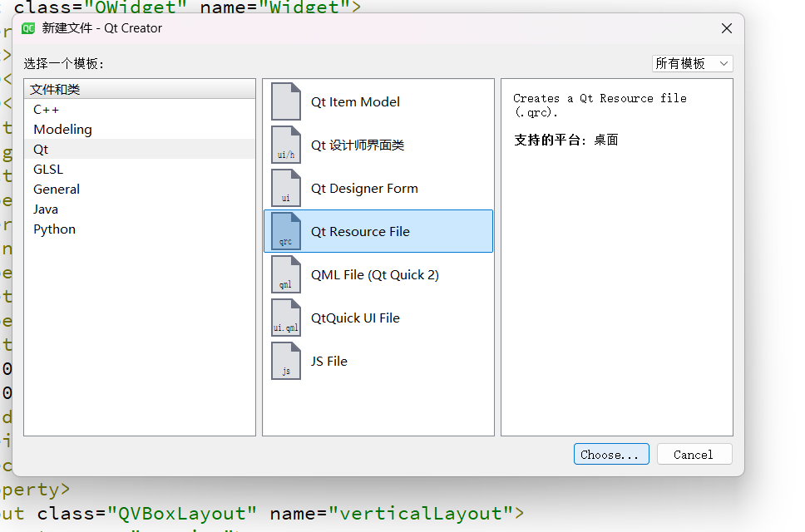This screenshot has height=532, width=805.
Task: Select the ui/h Qt designer class icon
Action: pyautogui.click(x=286, y=145)
